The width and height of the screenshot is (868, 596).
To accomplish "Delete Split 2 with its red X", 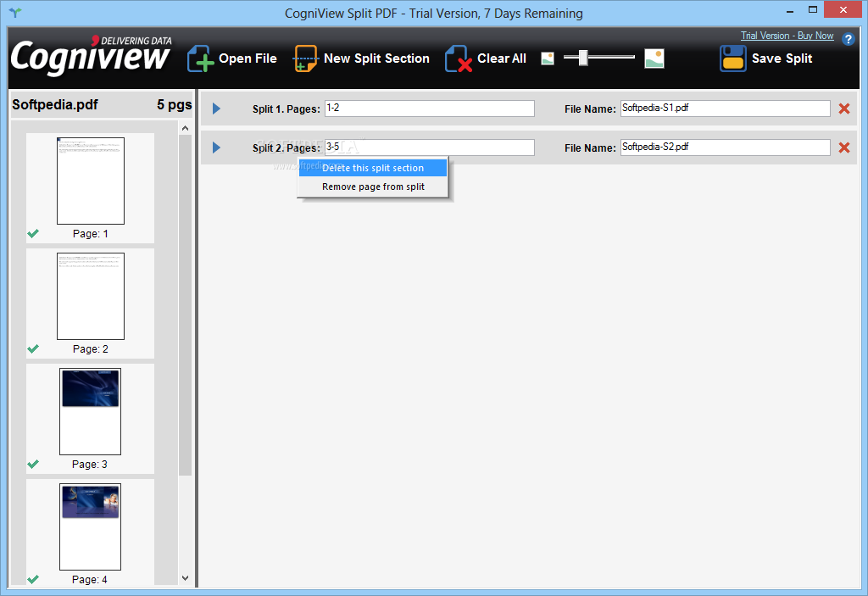I will pyautogui.click(x=844, y=148).
